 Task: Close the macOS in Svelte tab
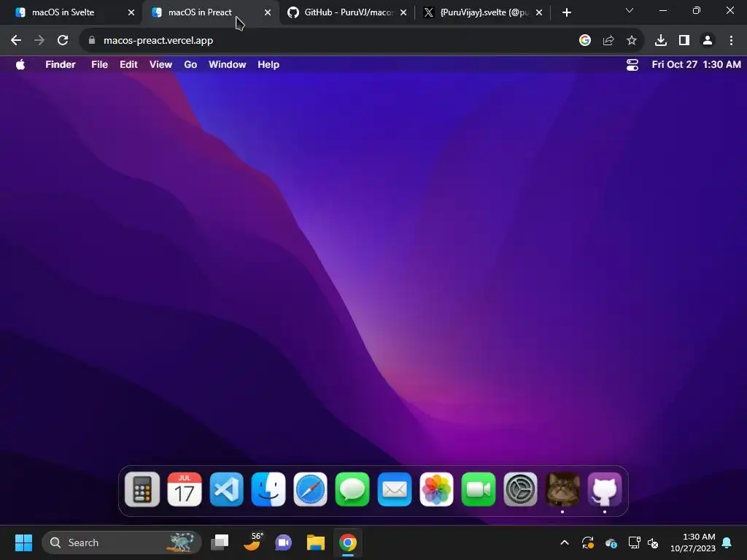(131, 12)
